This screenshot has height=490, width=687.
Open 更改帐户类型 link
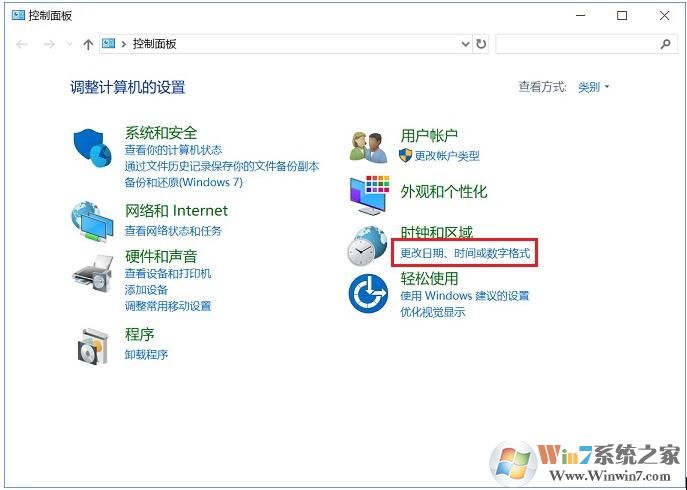[x=447, y=156]
